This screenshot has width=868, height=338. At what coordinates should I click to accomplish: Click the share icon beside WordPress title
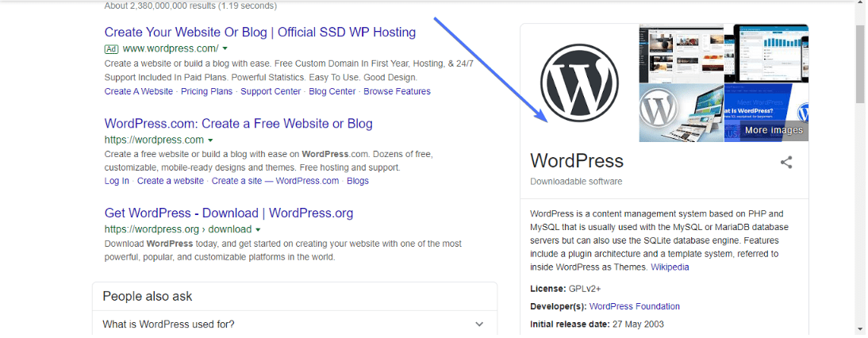point(786,162)
